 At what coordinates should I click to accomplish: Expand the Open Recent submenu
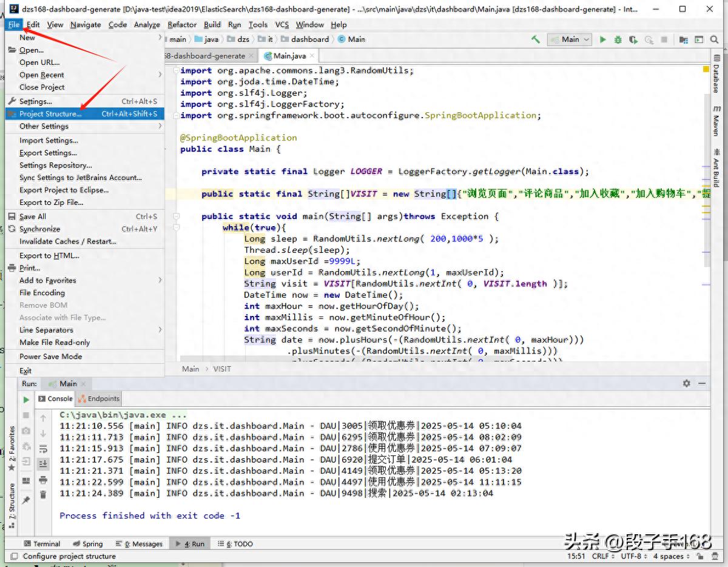tap(84, 75)
